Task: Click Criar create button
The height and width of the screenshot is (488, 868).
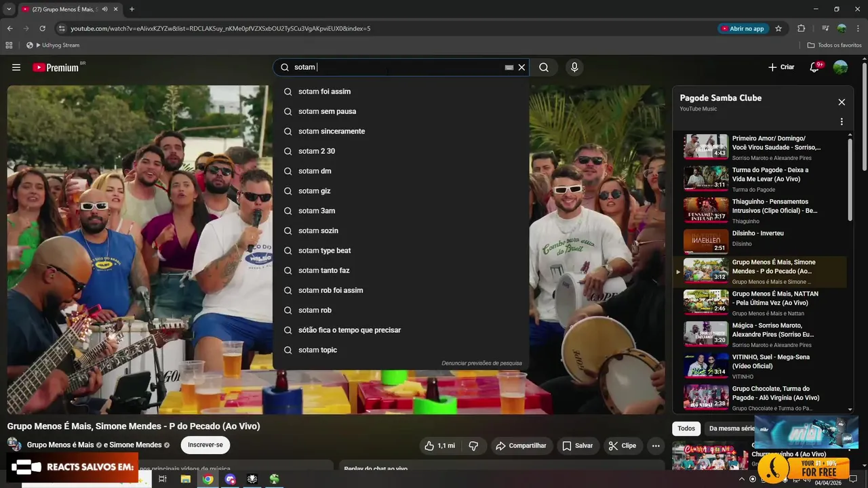Action: point(781,67)
